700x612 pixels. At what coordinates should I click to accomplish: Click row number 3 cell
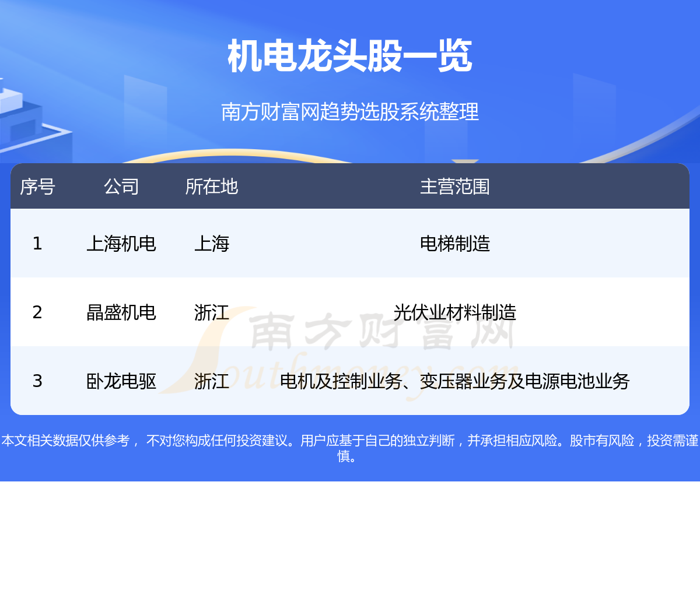37,381
